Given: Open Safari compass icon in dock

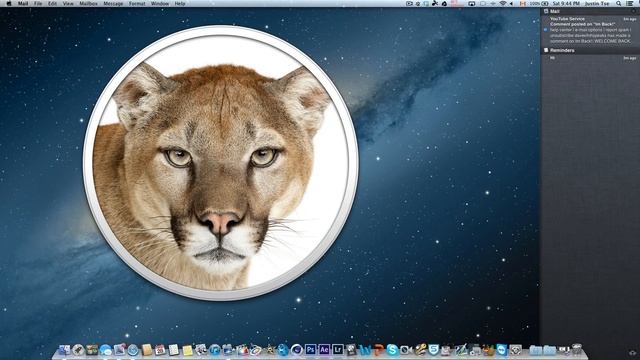Looking at the screenshot, I should pyautogui.click(x=133, y=350).
